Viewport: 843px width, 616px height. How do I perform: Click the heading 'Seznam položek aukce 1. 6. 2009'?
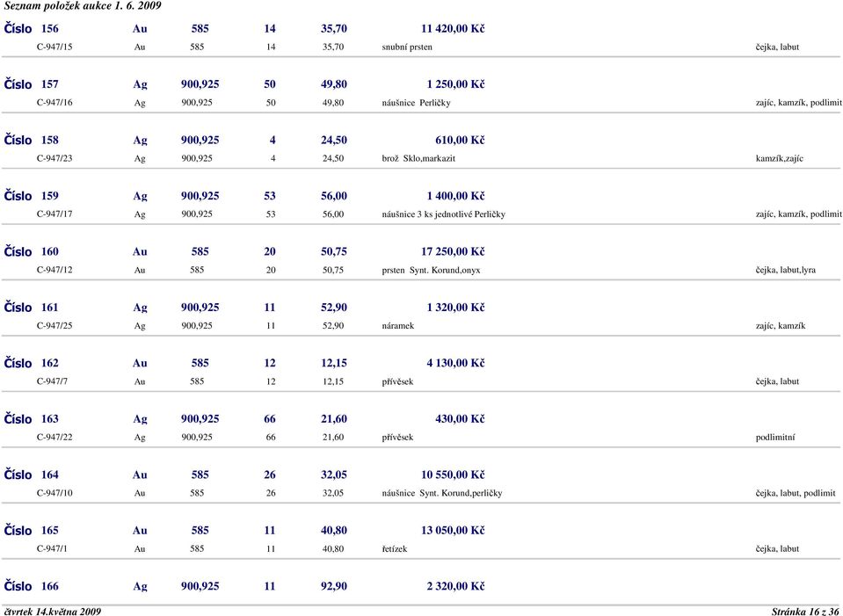click(x=83, y=6)
